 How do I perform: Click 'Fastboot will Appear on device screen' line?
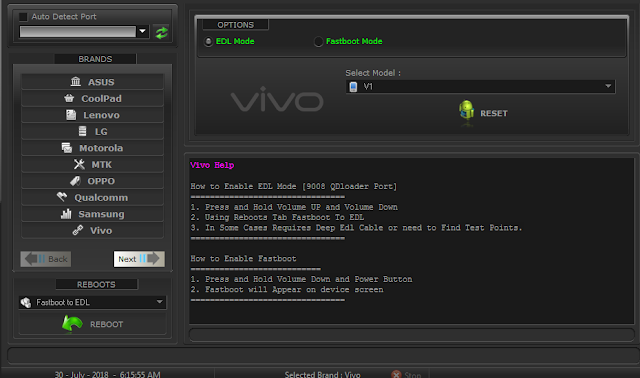coord(287,290)
